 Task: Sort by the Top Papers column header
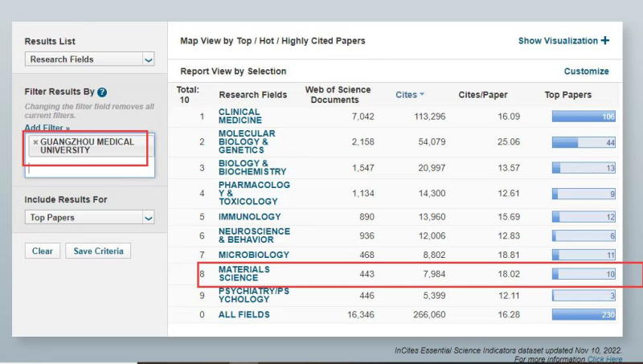coord(567,95)
